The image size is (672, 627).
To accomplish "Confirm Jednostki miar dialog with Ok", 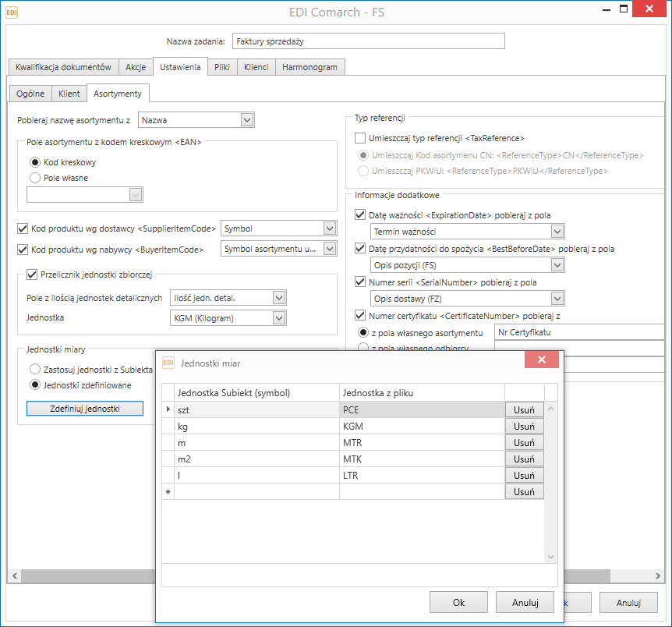I will (458, 603).
